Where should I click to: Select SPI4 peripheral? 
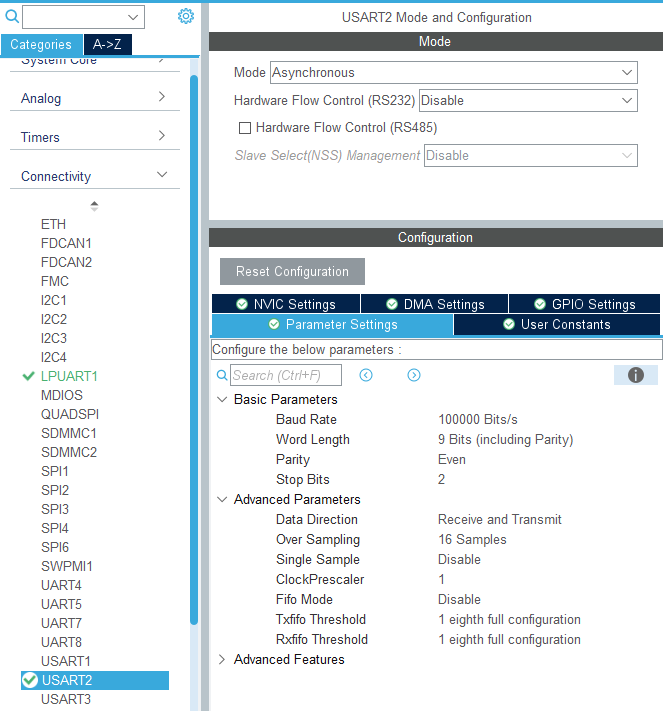click(x=55, y=529)
